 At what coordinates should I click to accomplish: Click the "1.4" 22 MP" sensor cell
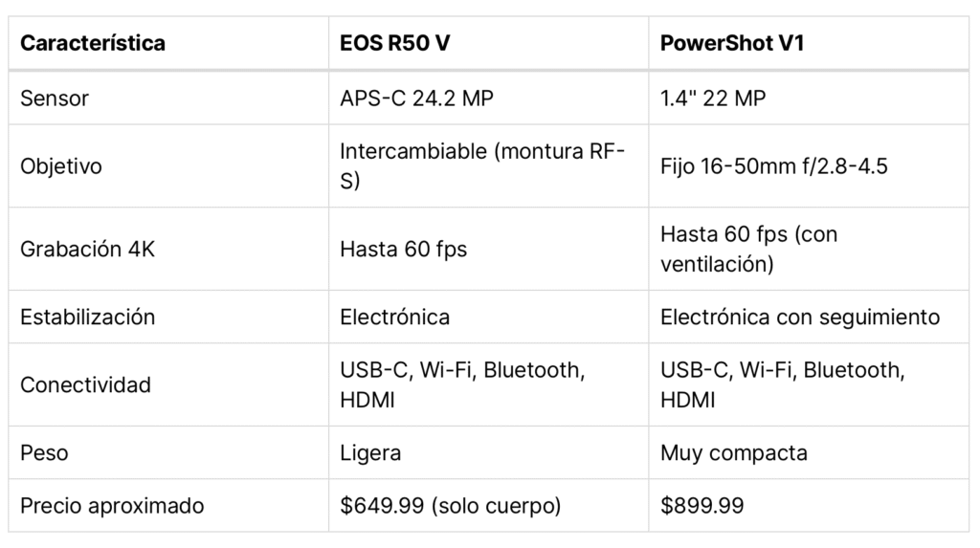(713, 98)
